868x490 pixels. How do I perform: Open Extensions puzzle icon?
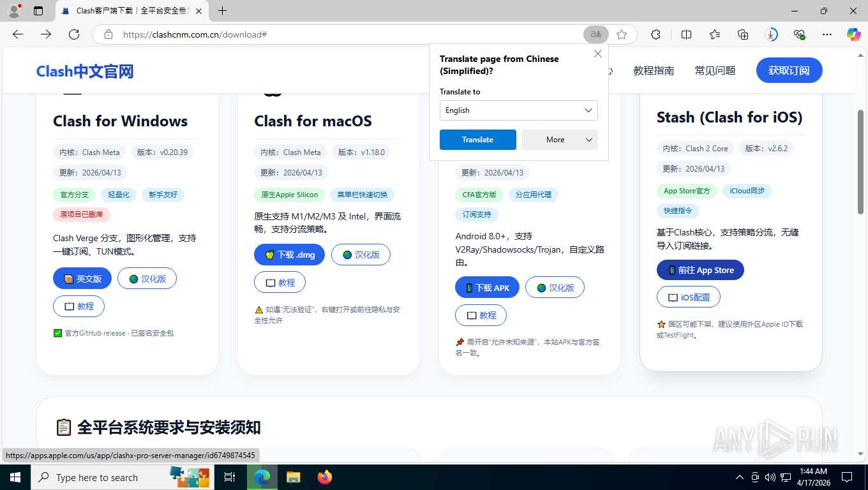pyautogui.click(x=655, y=34)
